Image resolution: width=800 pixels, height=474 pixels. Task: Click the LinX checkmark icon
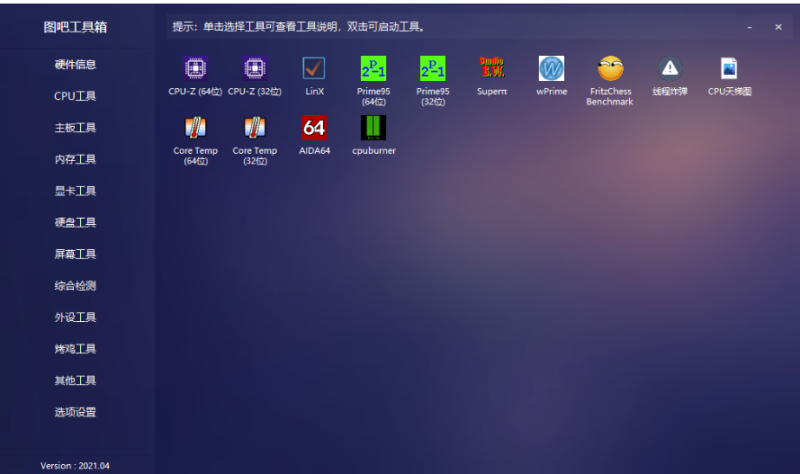coord(314,68)
